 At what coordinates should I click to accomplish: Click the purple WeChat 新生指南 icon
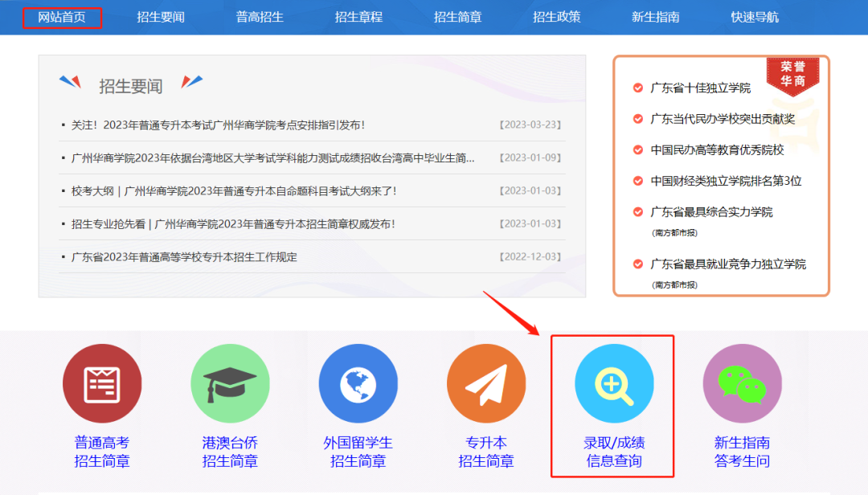[x=741, y=383]
